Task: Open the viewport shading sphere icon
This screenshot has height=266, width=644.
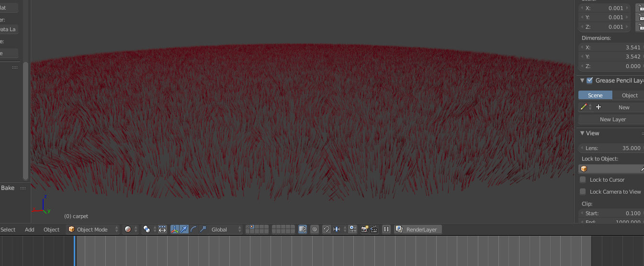Action: pos(128,230)
